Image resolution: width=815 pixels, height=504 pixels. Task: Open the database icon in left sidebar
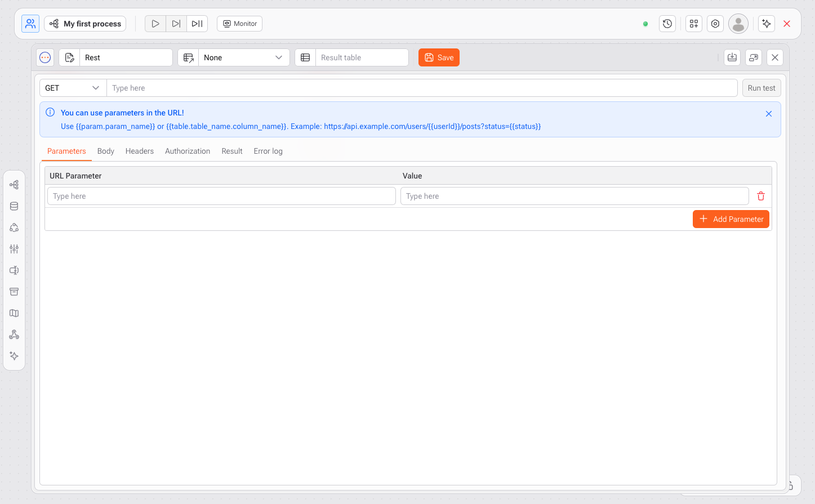click(x=14, y=206)
